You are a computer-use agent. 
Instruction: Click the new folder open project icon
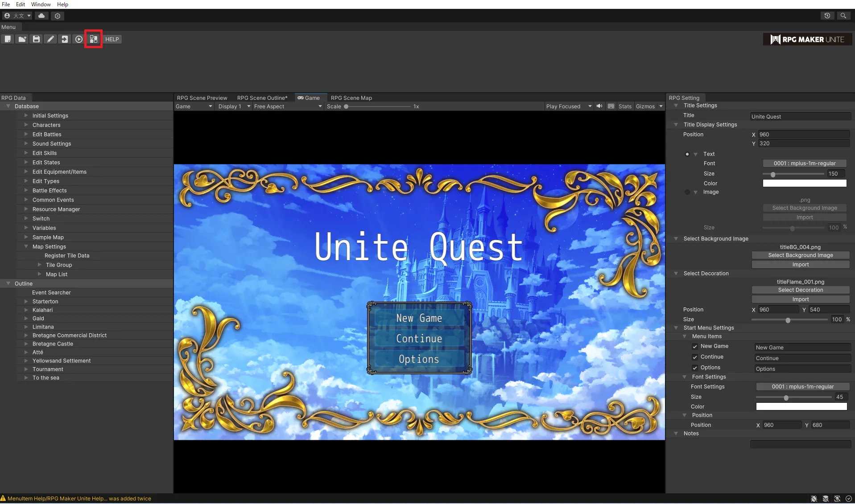coord(22,39)
